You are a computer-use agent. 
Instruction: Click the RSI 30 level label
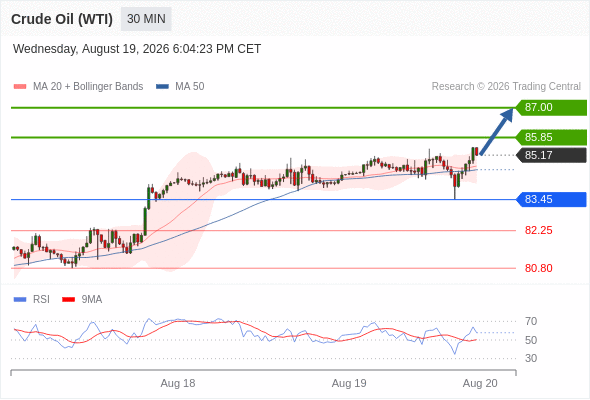[531, 358]
